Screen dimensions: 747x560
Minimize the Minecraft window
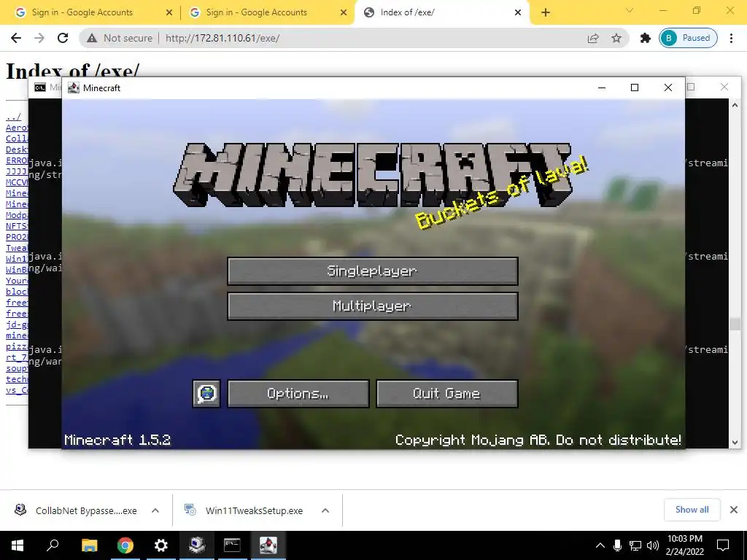[602, 87]
